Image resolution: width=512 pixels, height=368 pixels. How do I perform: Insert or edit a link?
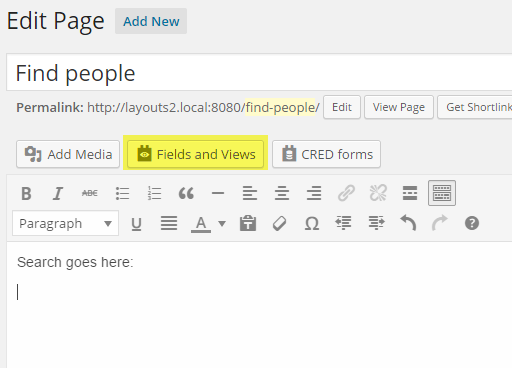click(x=346, y=193)
